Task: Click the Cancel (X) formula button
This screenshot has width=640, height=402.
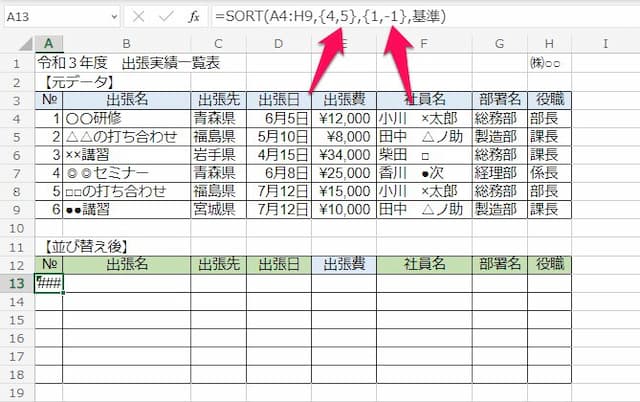Action: [x=139, y=17]
